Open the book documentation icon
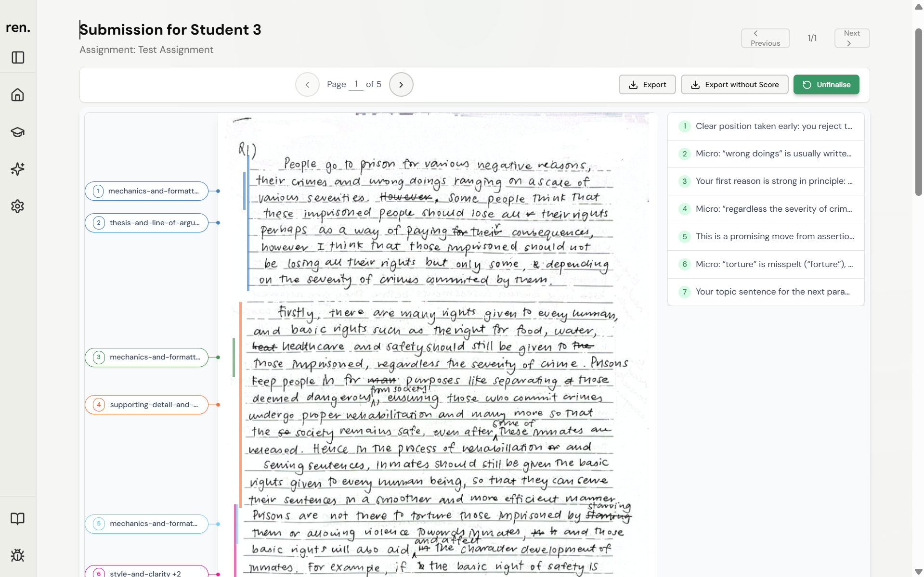This screenshot has height=577, width=924. [x=18, y=518]
